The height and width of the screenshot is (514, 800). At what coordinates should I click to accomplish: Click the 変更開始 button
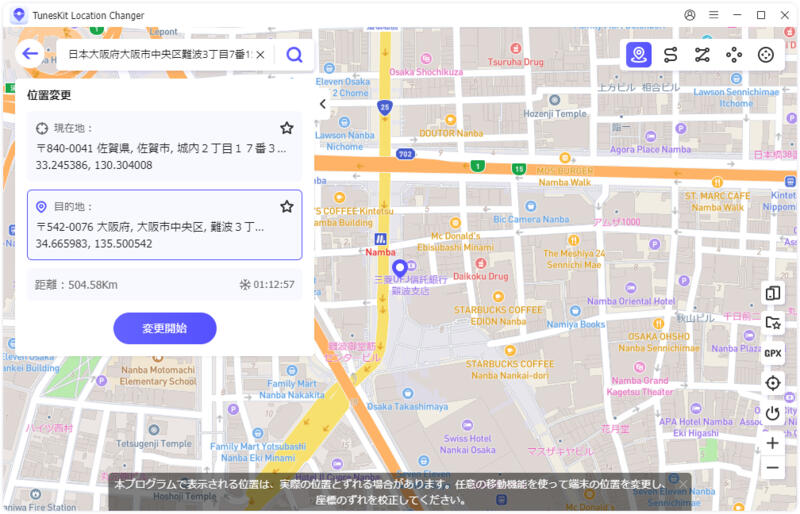click(165, 328)
